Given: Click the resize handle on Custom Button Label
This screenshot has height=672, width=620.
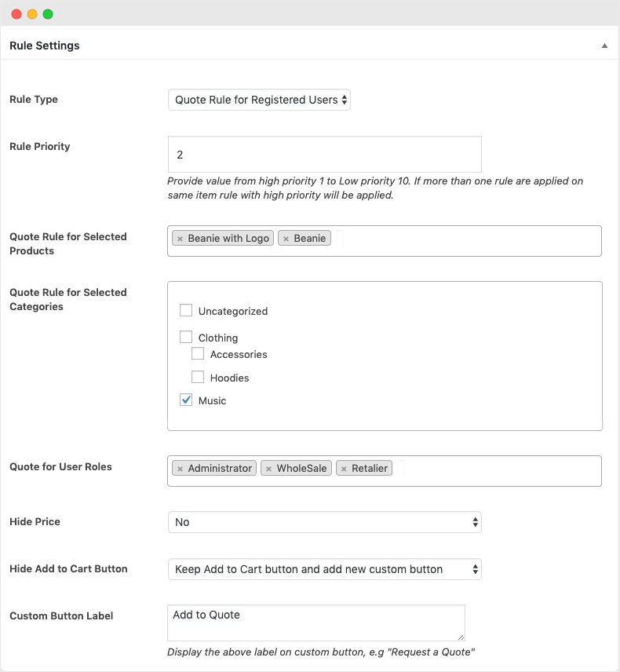Looking at the screenshot, I should coord(461,637).
